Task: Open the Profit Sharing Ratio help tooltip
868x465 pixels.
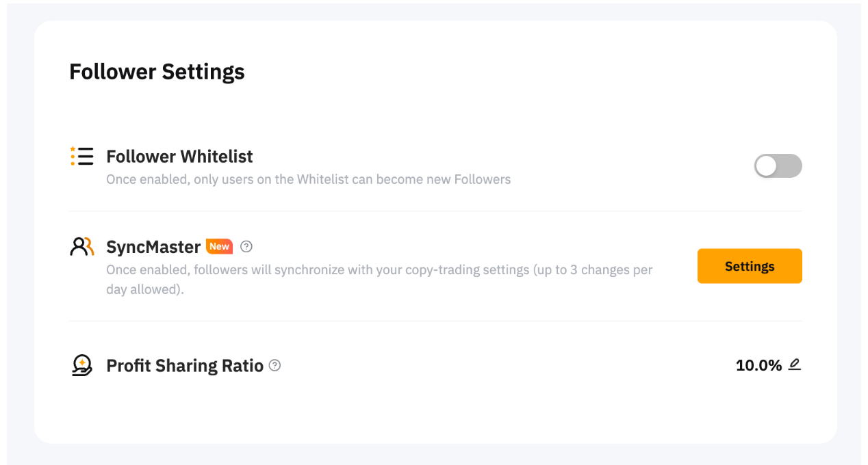Action: 275,365
